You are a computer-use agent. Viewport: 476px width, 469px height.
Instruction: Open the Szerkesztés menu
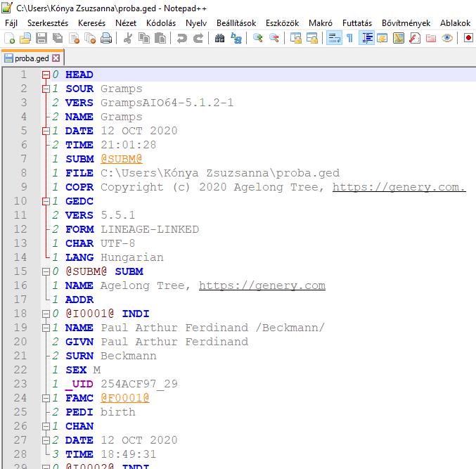tap(48, 23)
